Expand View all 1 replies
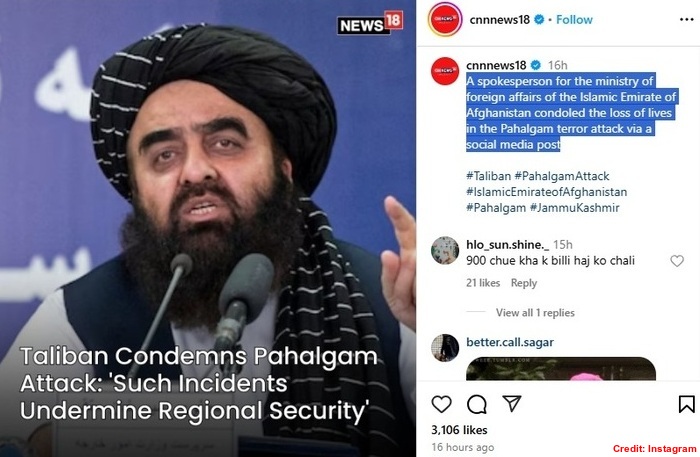 pyautogui.click(x=535, y=312)
